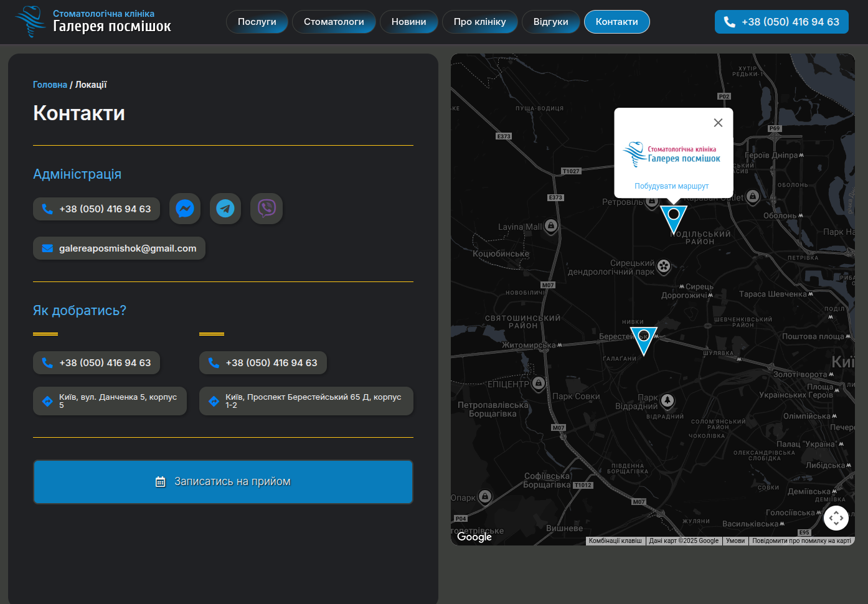Navigate to Відгуки page
Image resolution: width=868 pixels, height=604 pixels.
(x=550, y=22)
